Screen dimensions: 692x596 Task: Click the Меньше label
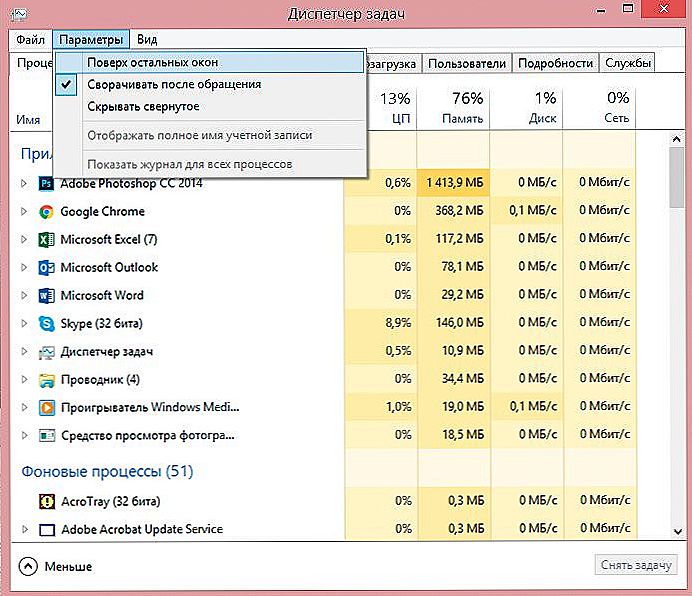pyautogui.click(x=68, y=566)
